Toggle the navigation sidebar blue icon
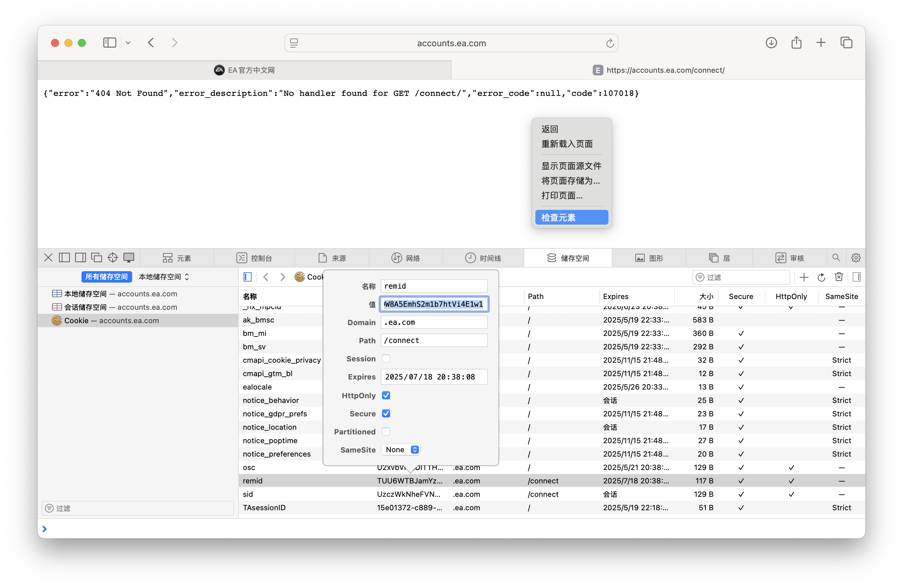The height and width of the screenshot is (588, 903). click(247, 277)
